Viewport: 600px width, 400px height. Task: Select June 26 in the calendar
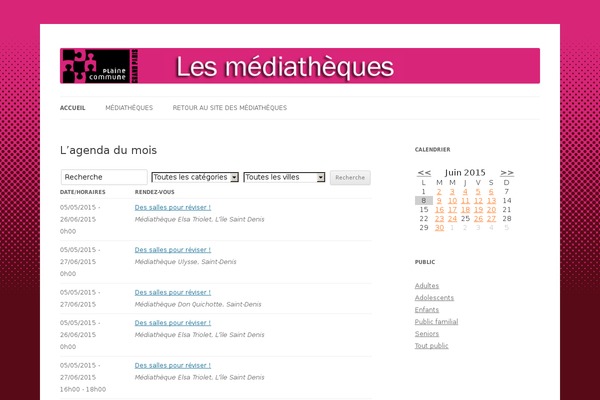(x=478, y=219)
